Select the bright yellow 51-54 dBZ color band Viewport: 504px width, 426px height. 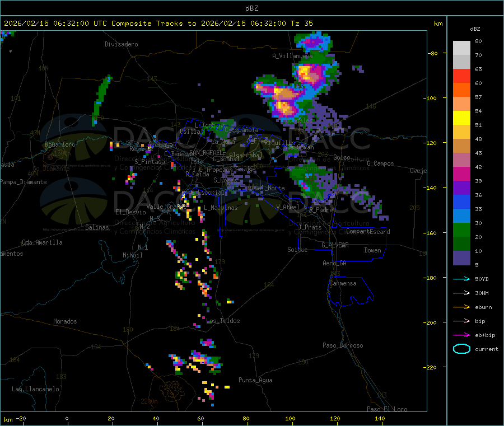point(461,118)
